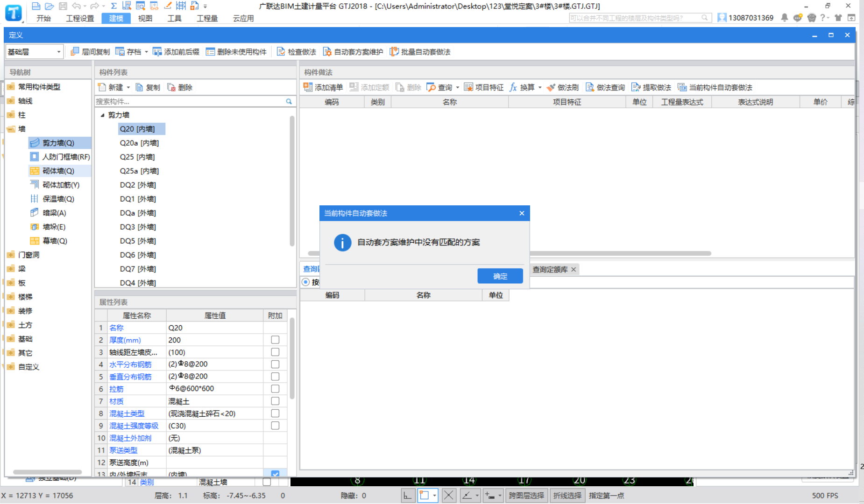The width and height of the screenshot is (864, 504).
Task: Click 批量自动套做法 icon
Action: 394,52
